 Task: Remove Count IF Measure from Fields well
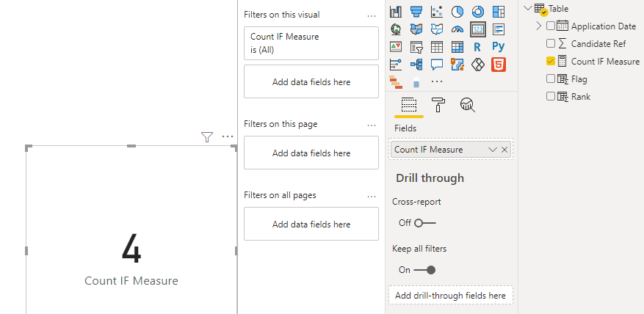504,150
